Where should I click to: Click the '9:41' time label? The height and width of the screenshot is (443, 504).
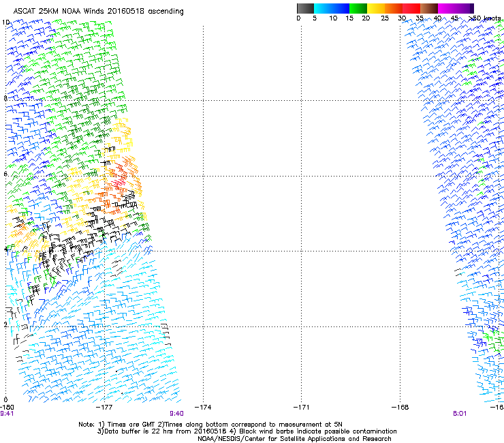(x=7, y=414)
